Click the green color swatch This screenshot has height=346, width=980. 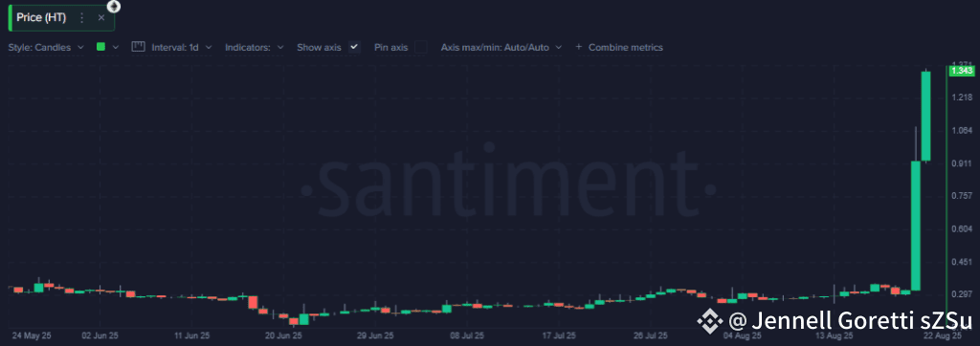point(100,47)
